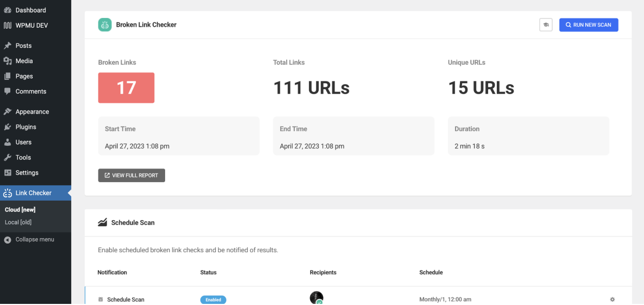
Task: Go to the Posts section
Action: [x=23, y=46]
